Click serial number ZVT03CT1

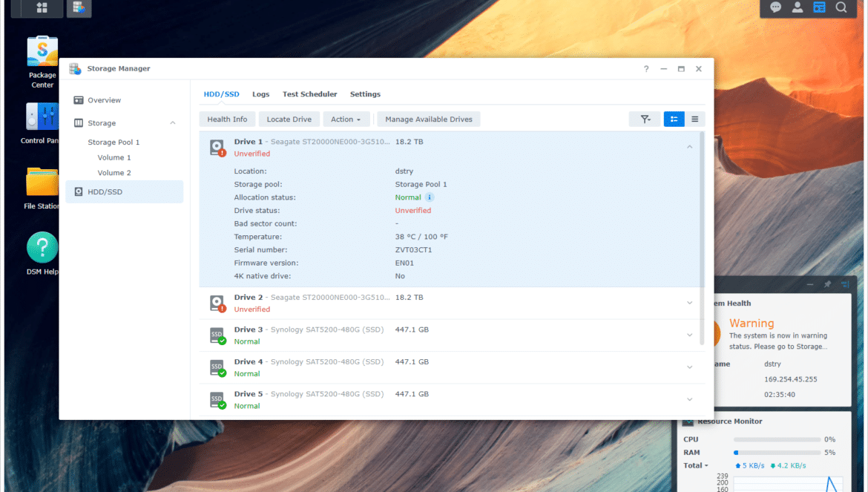click(413, 249)
